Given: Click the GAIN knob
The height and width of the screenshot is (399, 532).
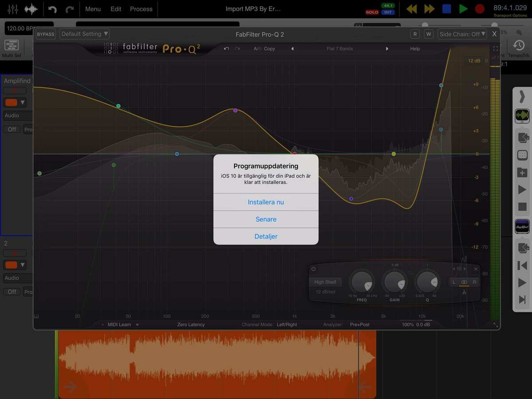Looking at the screenshot, I should [x=395, y=282].
